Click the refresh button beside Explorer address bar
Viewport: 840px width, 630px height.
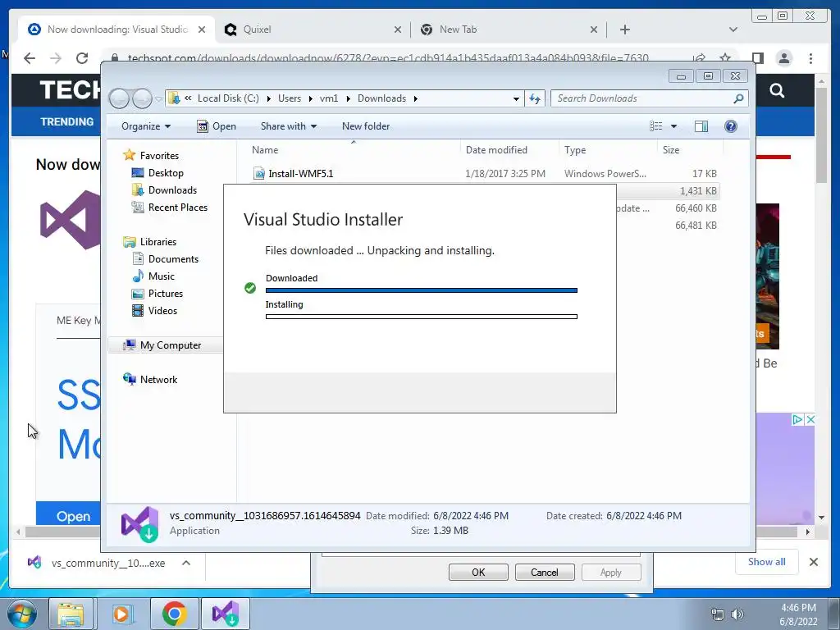(535, 98)
